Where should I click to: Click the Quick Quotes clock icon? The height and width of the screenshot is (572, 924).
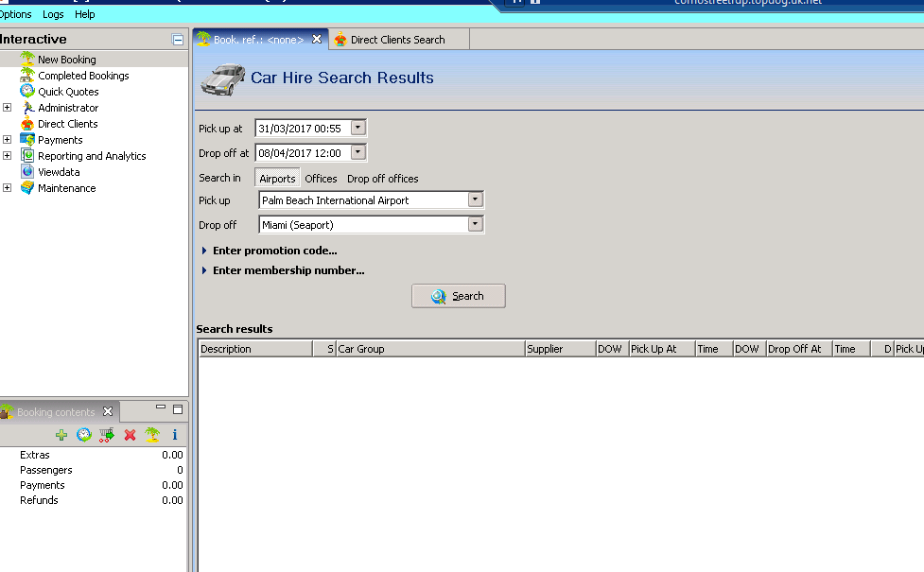coord(27,92)
